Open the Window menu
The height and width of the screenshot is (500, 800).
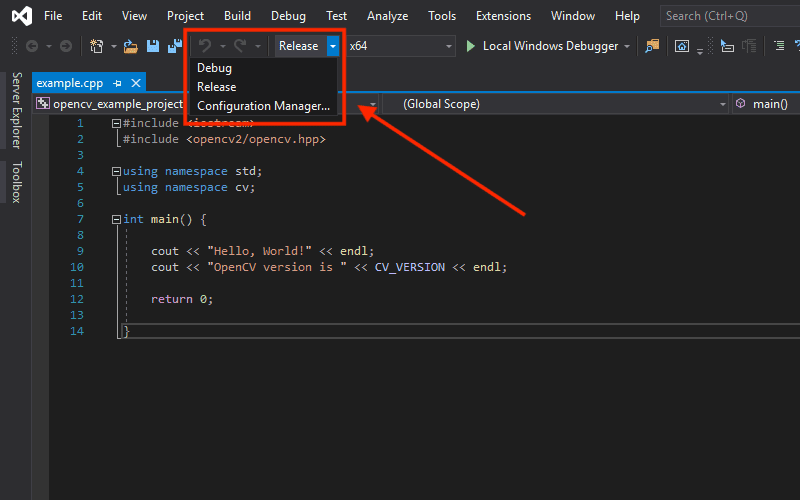[x=572, y=16]
